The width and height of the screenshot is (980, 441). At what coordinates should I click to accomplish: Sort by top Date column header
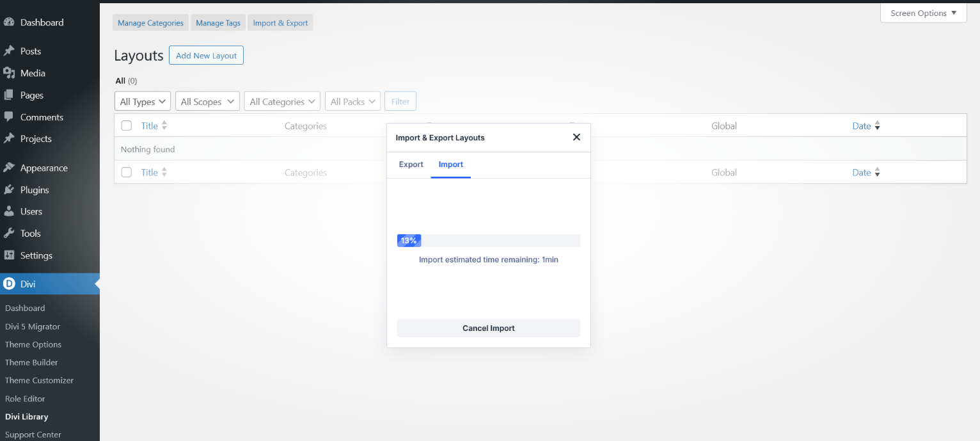click(x=862, y=125)
